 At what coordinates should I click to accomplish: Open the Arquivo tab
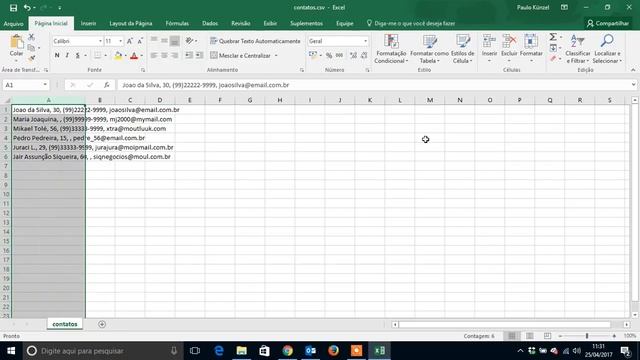(13, 24)
